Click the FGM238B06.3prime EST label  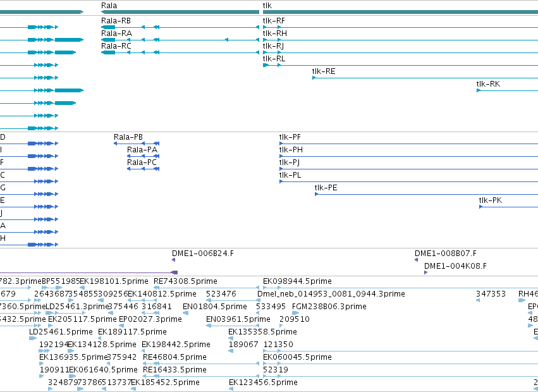[329, 307]
